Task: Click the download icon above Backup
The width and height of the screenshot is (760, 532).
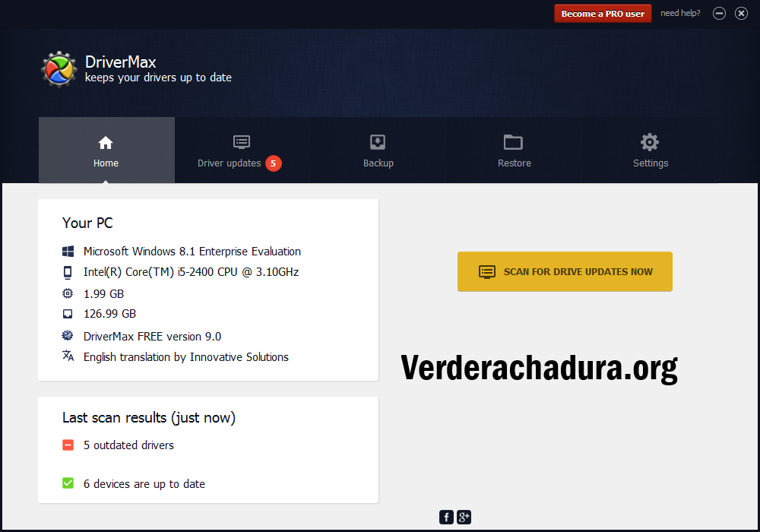Action: 378,142
